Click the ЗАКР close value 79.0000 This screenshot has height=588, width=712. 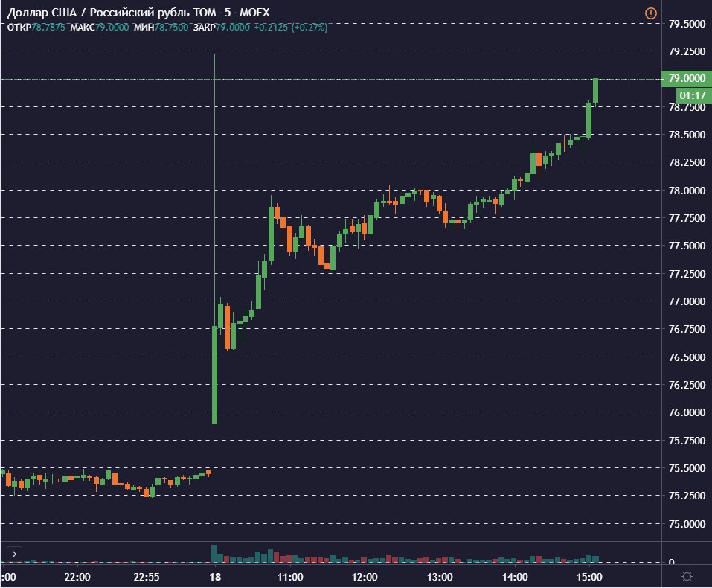[232, 28]
